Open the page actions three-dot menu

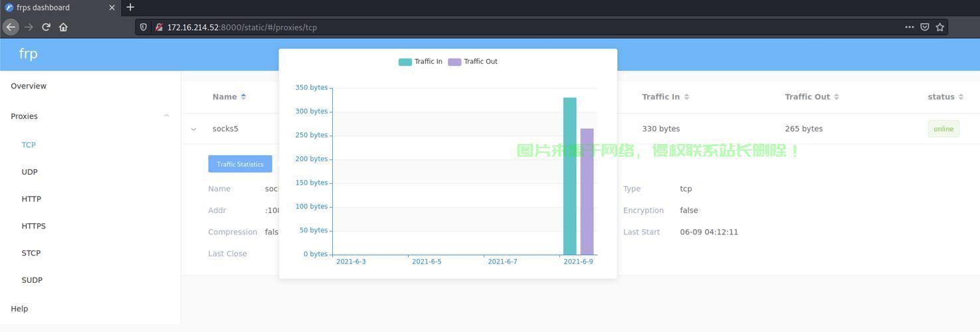click(x=909, y=27)
